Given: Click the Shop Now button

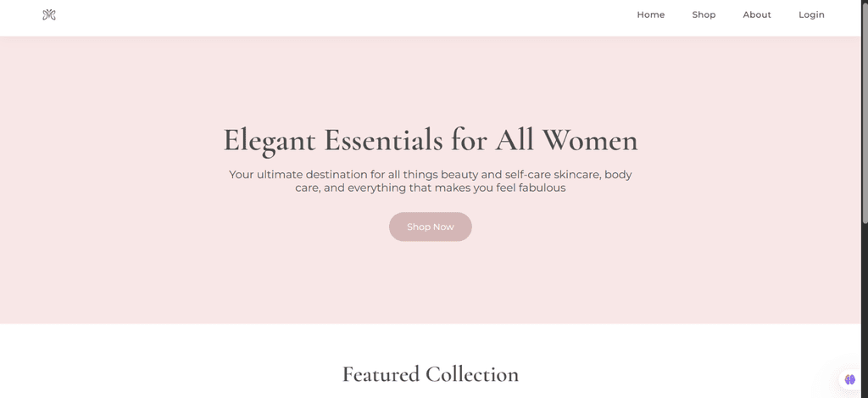Looking at the screenshot, I should [x=430, y=227].
